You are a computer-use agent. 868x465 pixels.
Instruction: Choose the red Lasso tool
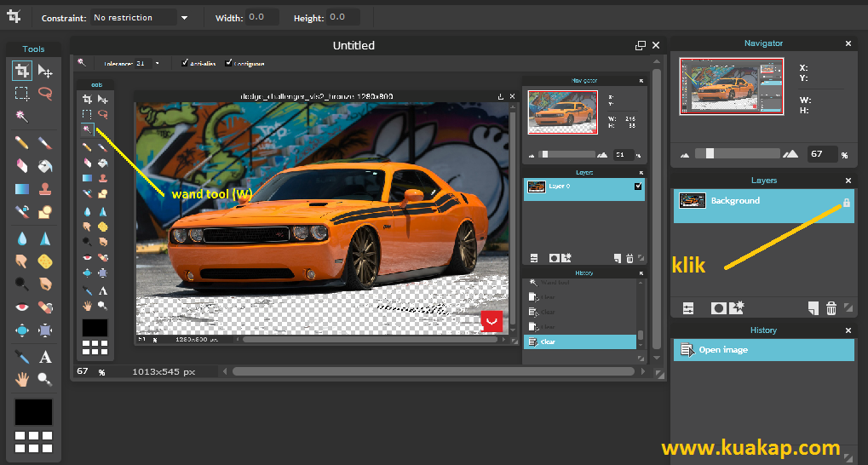point(45,94)
